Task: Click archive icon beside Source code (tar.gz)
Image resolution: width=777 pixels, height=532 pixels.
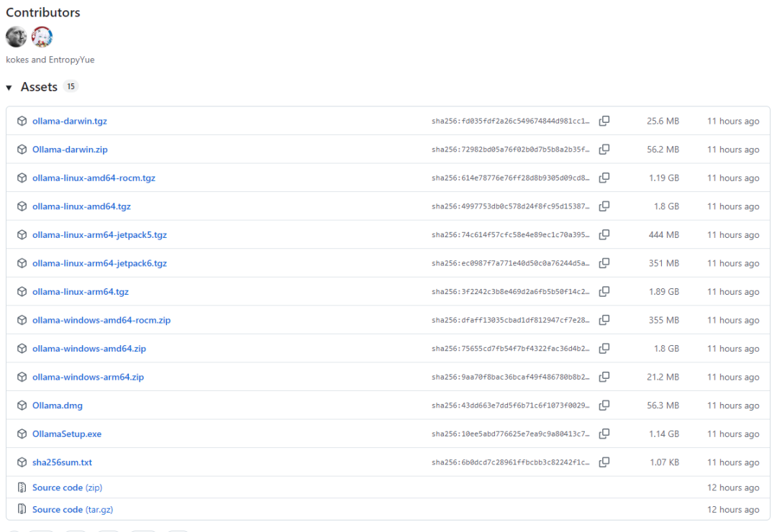Action: [22, 509]
